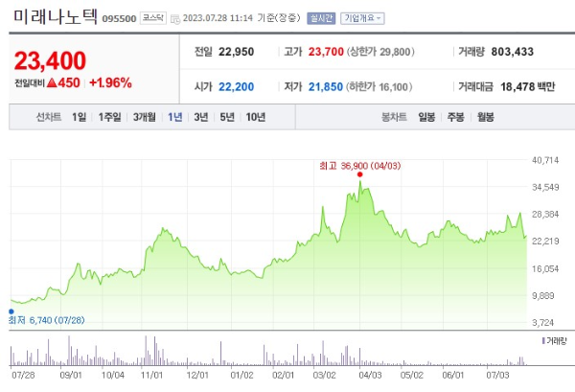Click the current price 23,400

coord(50,61)
